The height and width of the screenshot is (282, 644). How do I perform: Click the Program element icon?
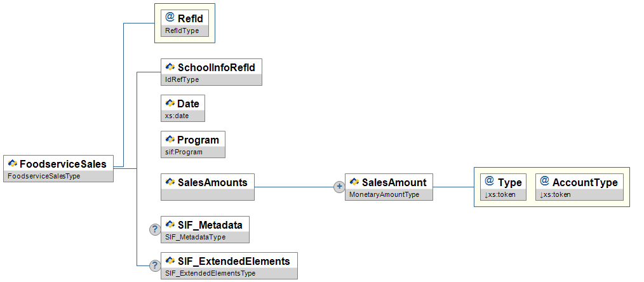(x=170, y=139)
